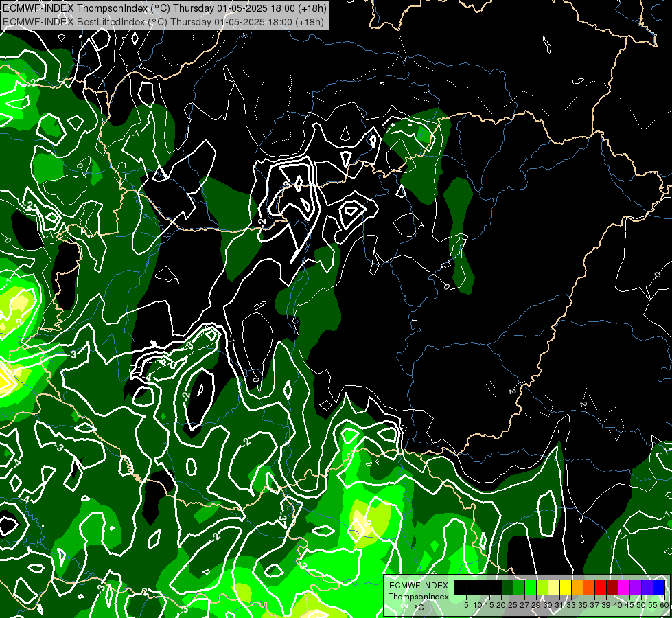Click the legend tick label 40
The width and height of the screenshot is (672, 618).
point(618,605)
